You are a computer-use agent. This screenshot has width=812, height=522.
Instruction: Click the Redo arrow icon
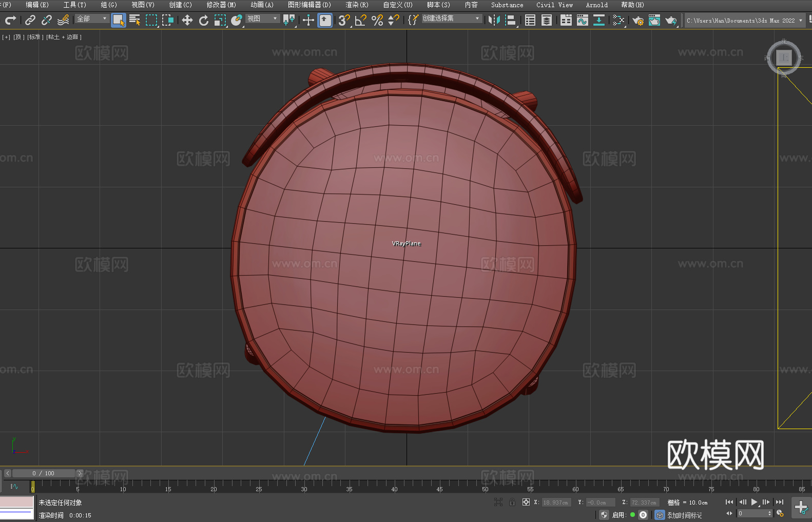coord(10,20)
